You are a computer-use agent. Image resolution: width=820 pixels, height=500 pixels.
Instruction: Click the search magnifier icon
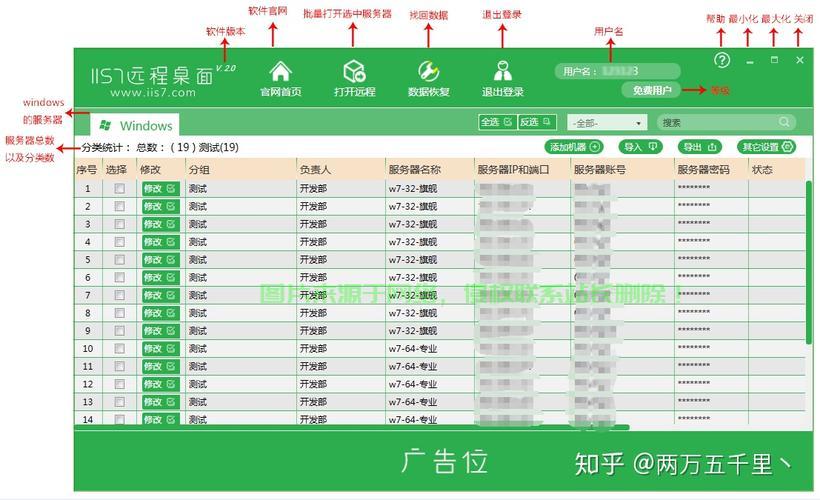pyautogui.click(x=784, y=122)
